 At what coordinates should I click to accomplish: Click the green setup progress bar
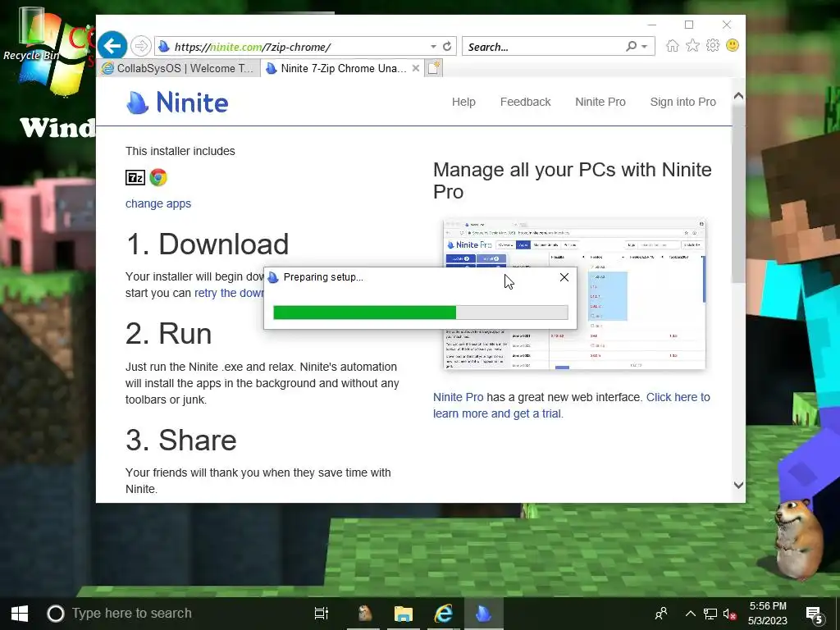421,313
